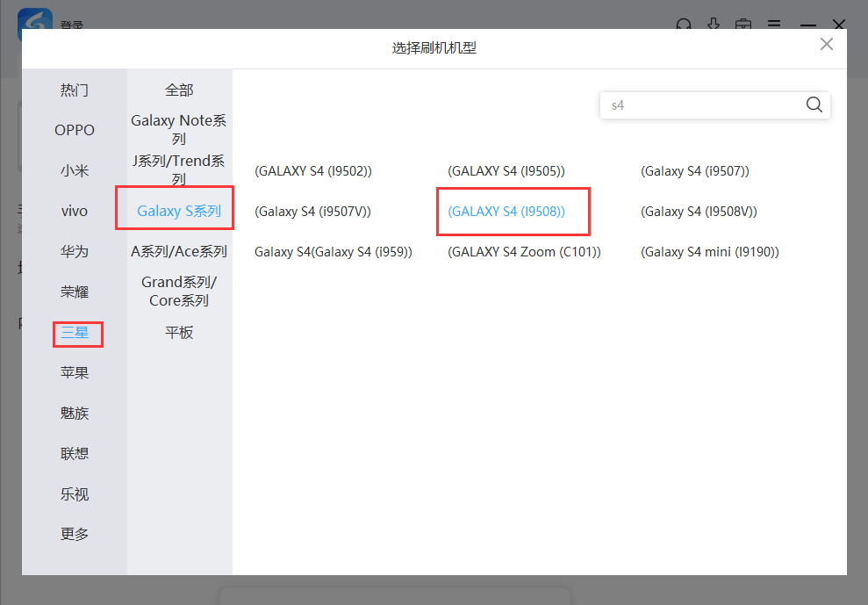Choose J系列/Trend系列 series
The height and width of the screenshot is (605, 868).
179,170
